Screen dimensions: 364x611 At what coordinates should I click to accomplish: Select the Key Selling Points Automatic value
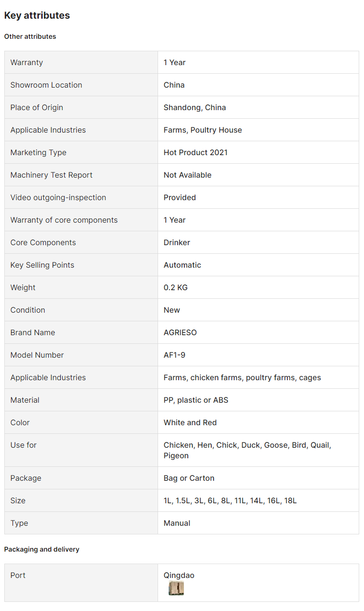click(x=182, y=265)
